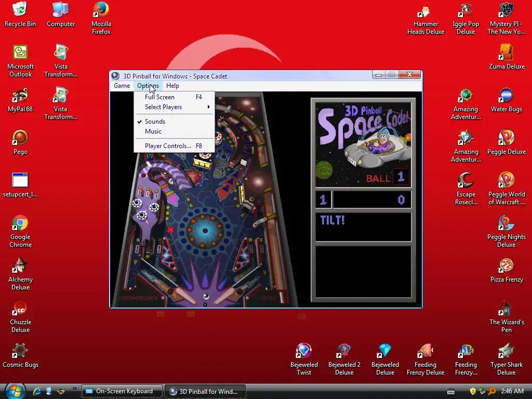This screenshot has width=532, height=399.
Task: Select the Peggle World of Warcraft shortcut
Action: click(x=506, y=189)
